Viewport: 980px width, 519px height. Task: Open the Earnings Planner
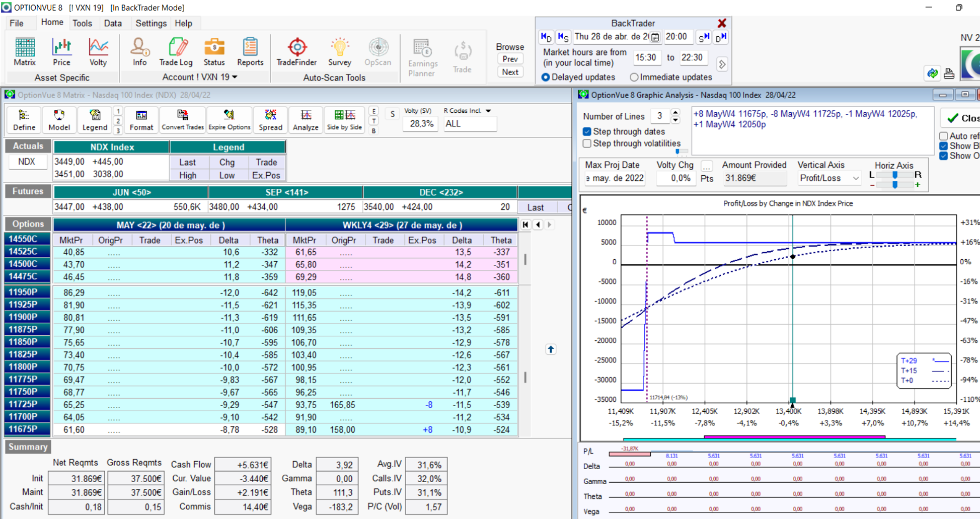422,57
